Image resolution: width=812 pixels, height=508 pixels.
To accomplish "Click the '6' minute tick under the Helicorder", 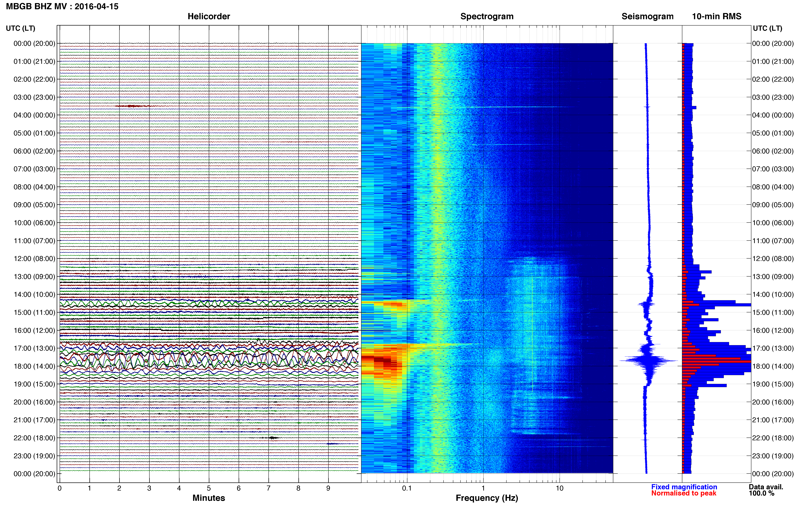I will pyautogui.click(x=239, y=488).
